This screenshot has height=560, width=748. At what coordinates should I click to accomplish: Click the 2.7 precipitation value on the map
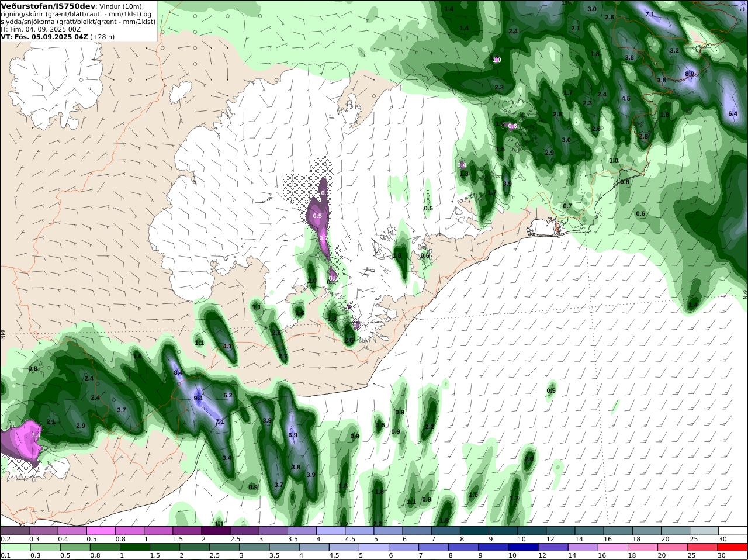(283, 356)
